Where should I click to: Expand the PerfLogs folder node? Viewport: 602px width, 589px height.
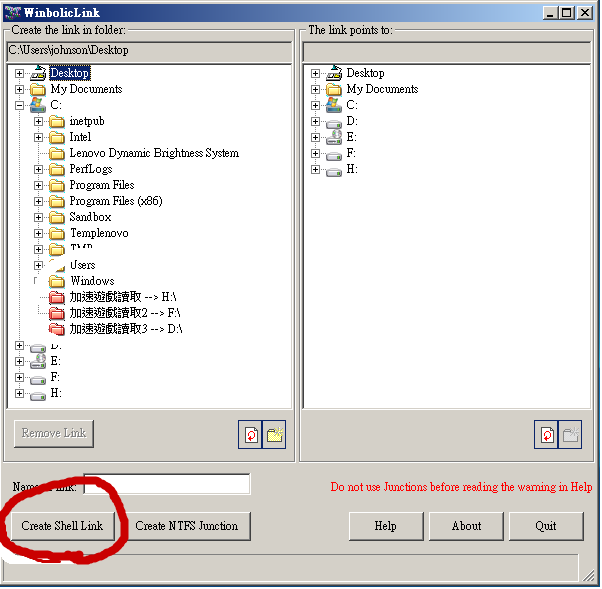point(38,169)
